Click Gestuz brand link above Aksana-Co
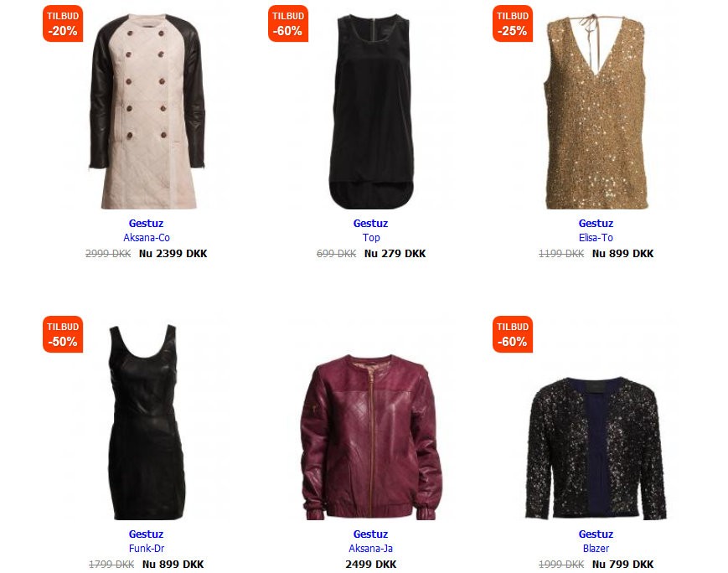Screen dimensions: 728x573 pyautogui.click(x=147, y=224)
